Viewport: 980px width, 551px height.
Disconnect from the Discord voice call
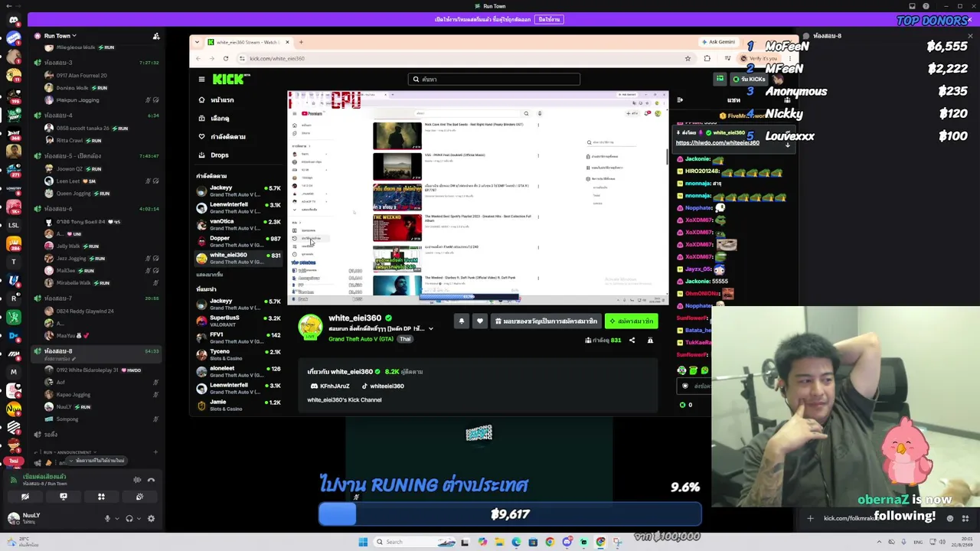coord(151,481)
